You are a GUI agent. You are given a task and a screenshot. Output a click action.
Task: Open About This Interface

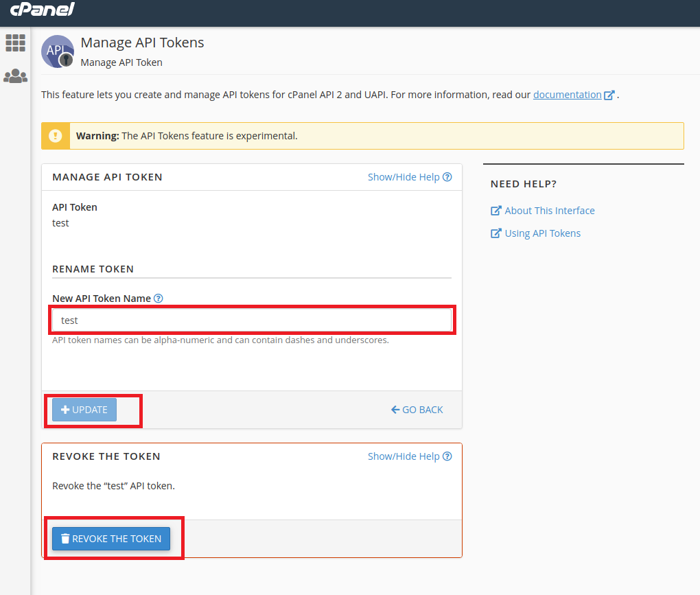(549, 210)
